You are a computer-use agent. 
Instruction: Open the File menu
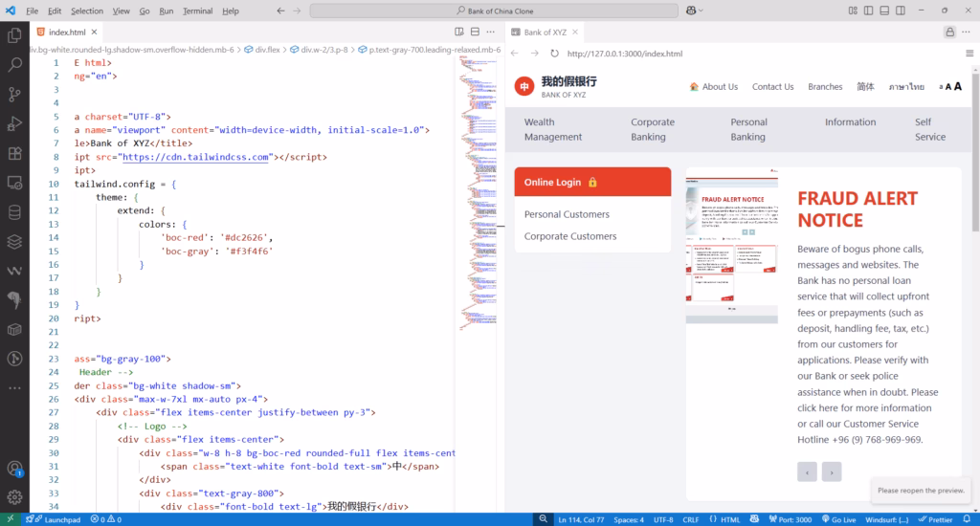tap(32, 11)
